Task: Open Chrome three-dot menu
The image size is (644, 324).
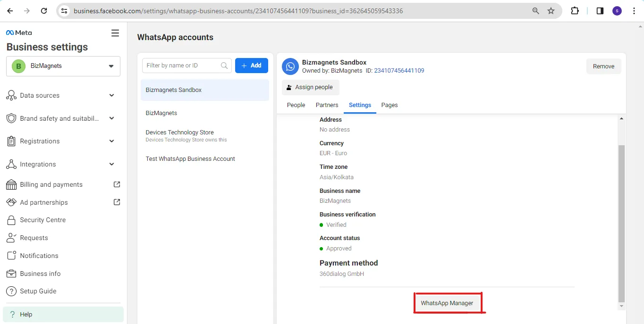Action: 634,10
